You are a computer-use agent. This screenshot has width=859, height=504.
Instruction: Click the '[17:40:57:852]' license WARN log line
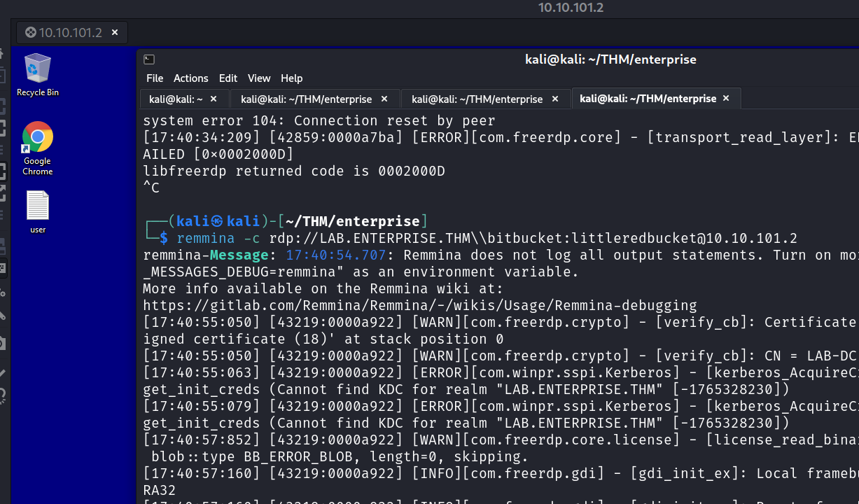[x=501, y=440]
